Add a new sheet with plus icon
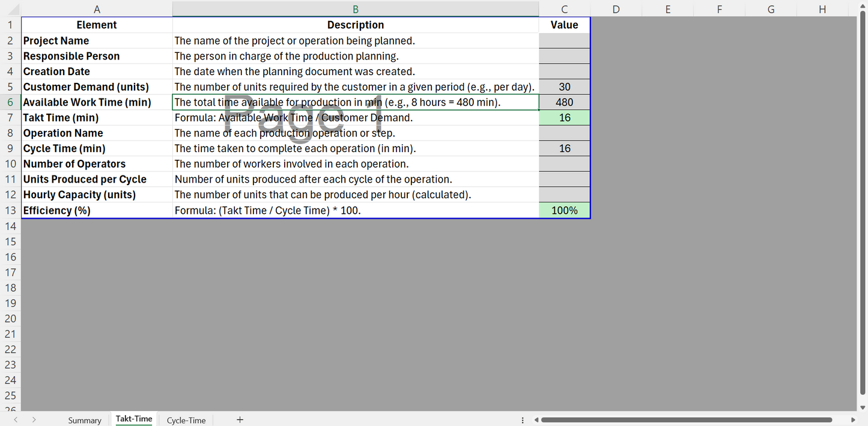Screen dimensions: 868x426 [240, 420]
